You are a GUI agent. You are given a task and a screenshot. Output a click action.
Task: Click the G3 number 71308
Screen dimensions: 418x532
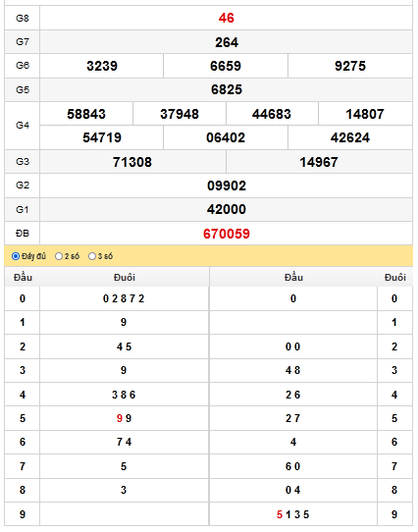click(x=132, y=162)
